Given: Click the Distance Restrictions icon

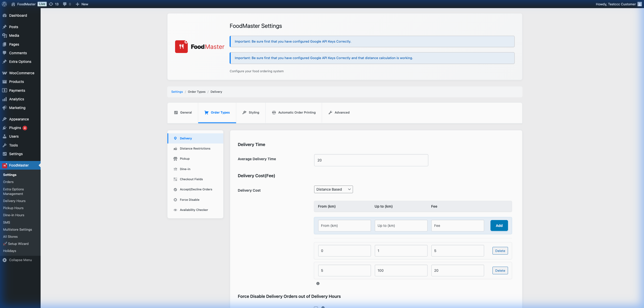Looking at the screenshot, I should coord(175,149).
